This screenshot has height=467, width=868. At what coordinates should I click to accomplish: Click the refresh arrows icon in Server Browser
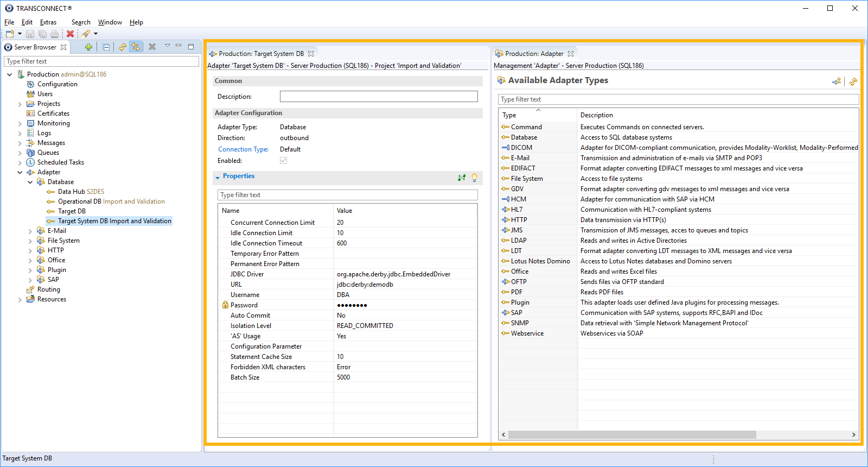[123, 47]
